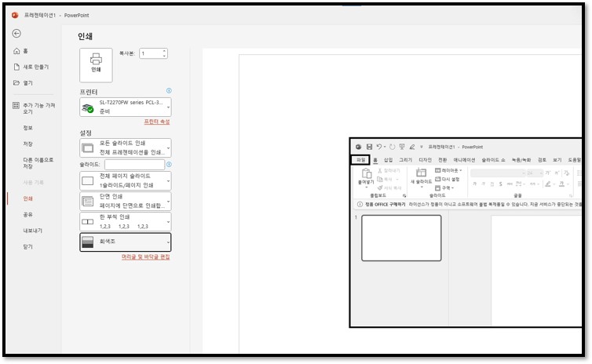Viewport: 592px width, 364px height.
Task: Open 프린터 속성 printer properties link
Action: point(157,122)
